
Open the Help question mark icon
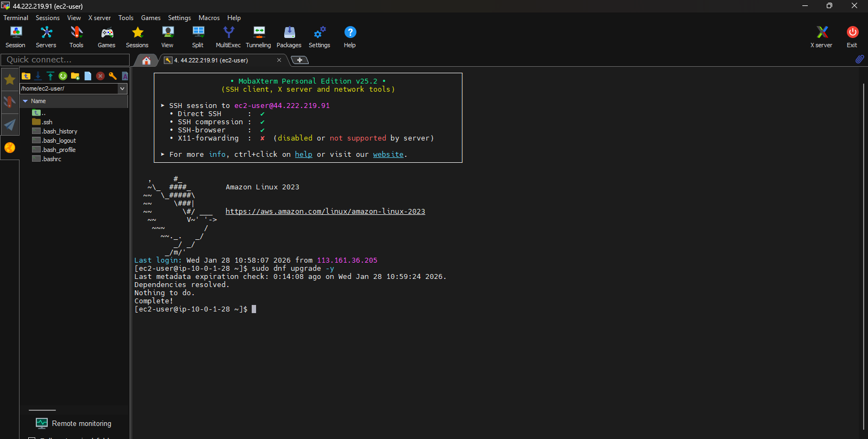pos(350,37)
